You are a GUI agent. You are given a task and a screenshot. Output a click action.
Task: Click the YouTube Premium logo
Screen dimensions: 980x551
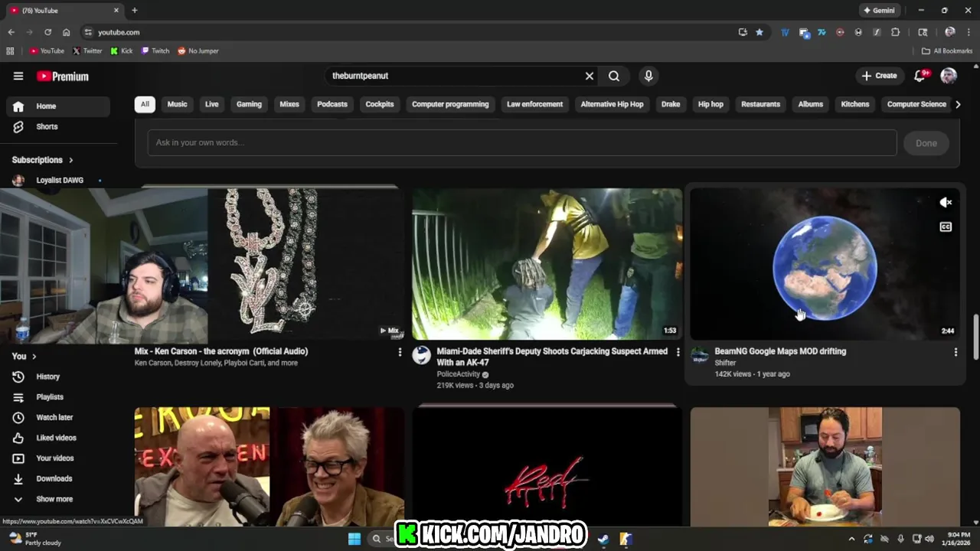coord(63,76)
